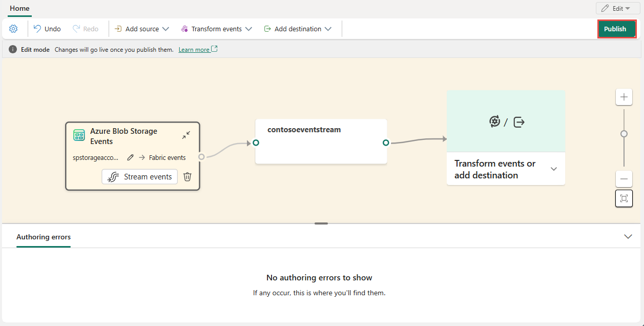Open the Add source dropdown
The height and width of the screenshot is (326, 644).
[x=141, y=29]
